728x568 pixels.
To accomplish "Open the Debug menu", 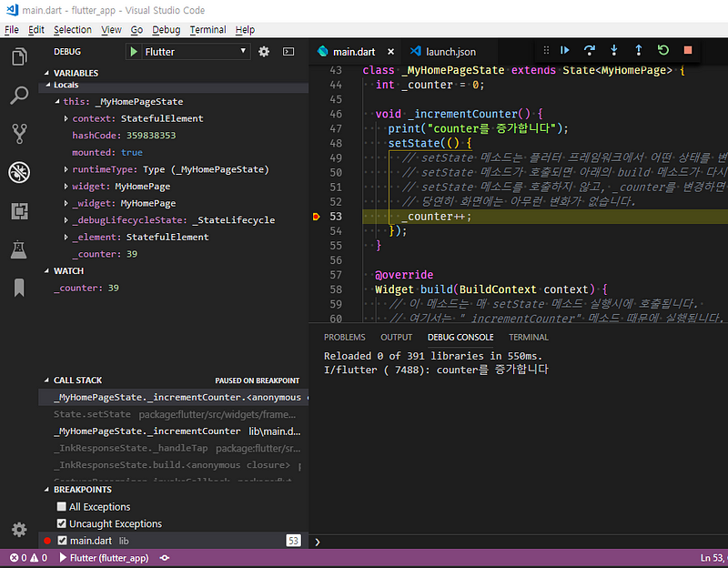I will [166, 29].
